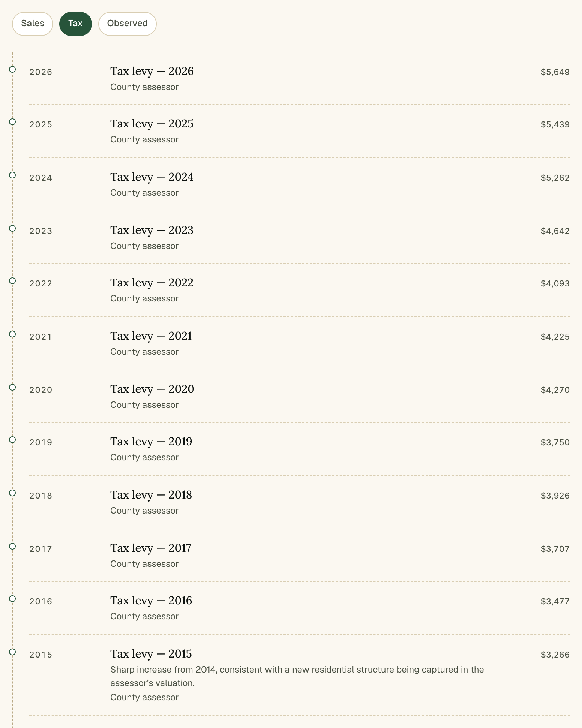582x728 pixels.
Task: Click the 2025 timeline marker dot
Action: coord(12,122)
